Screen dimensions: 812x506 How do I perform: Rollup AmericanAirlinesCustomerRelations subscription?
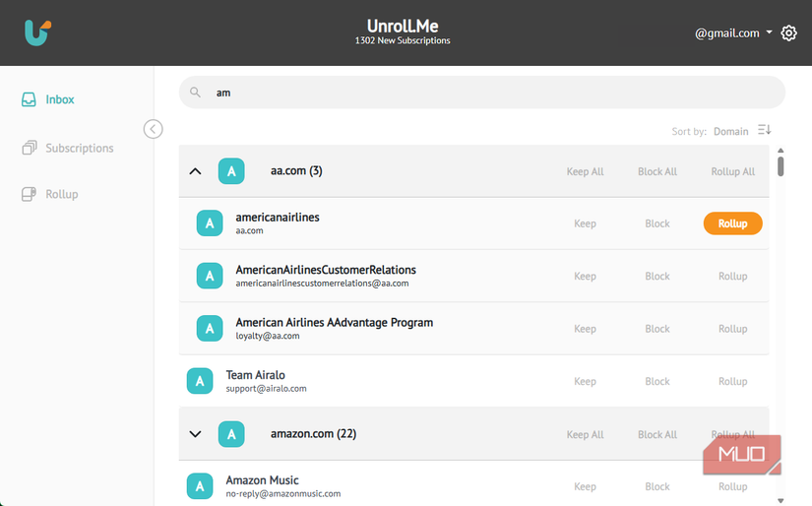coord(732,276)
